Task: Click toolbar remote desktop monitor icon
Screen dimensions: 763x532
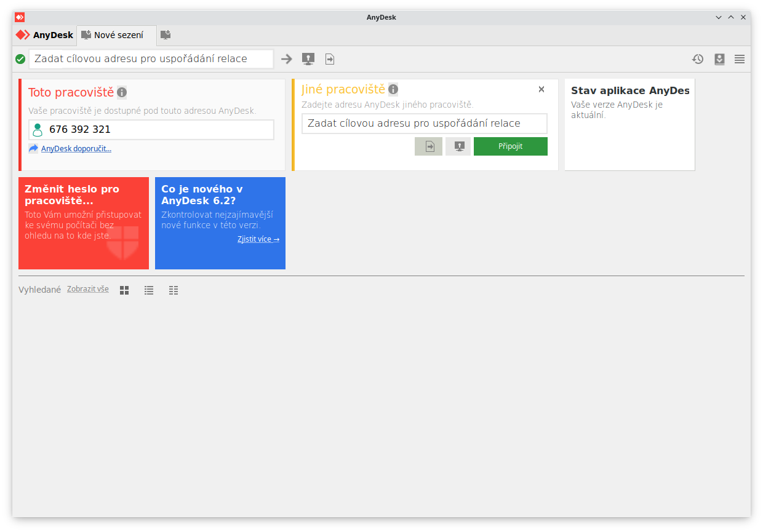Action: (308, 59)
